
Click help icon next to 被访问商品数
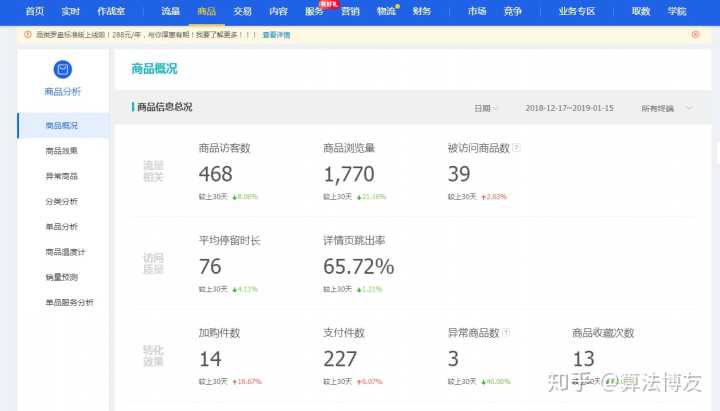(516, 148)
